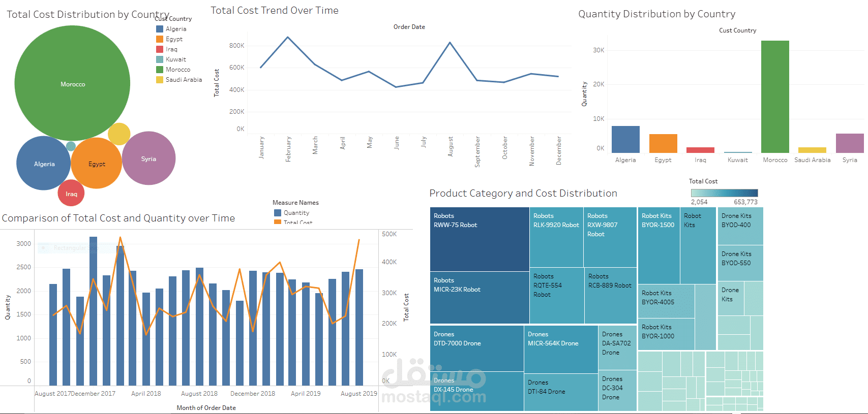The height and width of the screenshot is (414, 868).
Task: Click the August axis label on trend chart
Action: click(x=450, y=146)
